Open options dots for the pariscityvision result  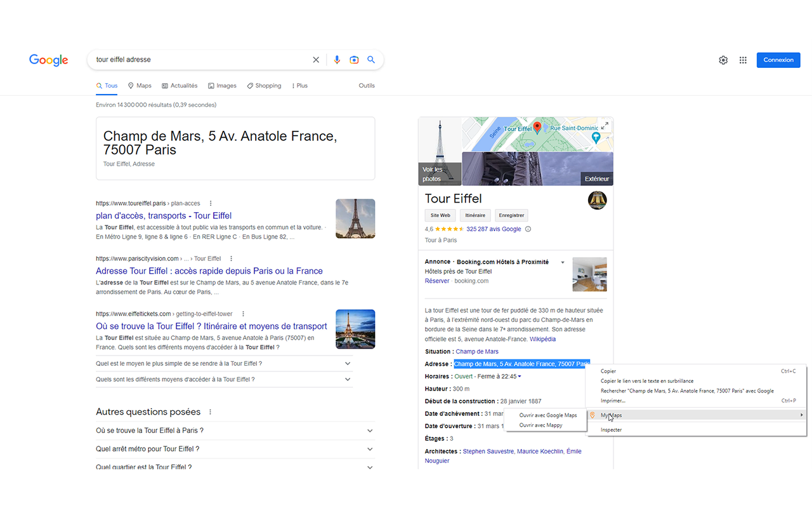[x=231, y=259]
